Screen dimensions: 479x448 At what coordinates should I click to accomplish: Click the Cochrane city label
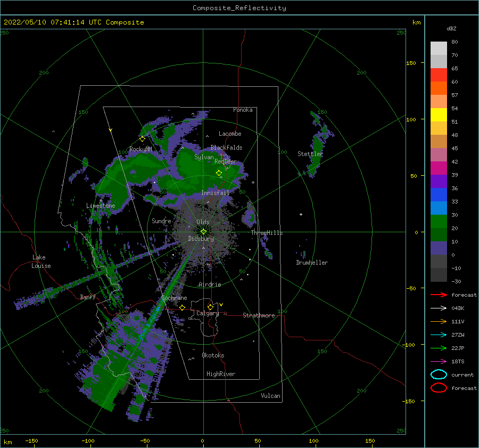pos(174,298)
